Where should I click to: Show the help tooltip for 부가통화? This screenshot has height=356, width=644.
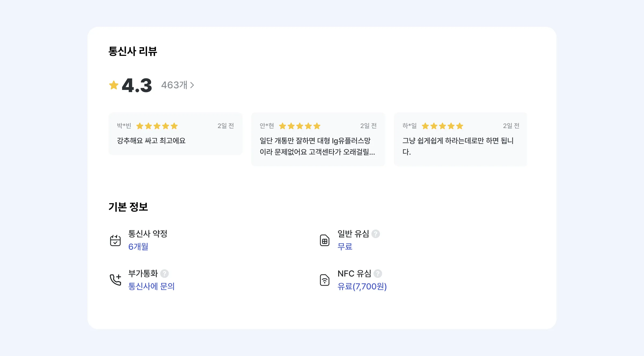tap(164, 274)
